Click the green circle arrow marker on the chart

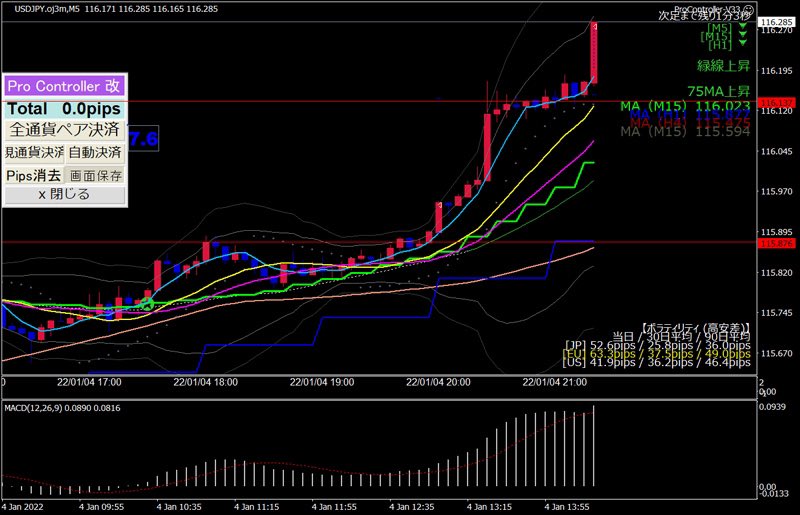[147, 304]
